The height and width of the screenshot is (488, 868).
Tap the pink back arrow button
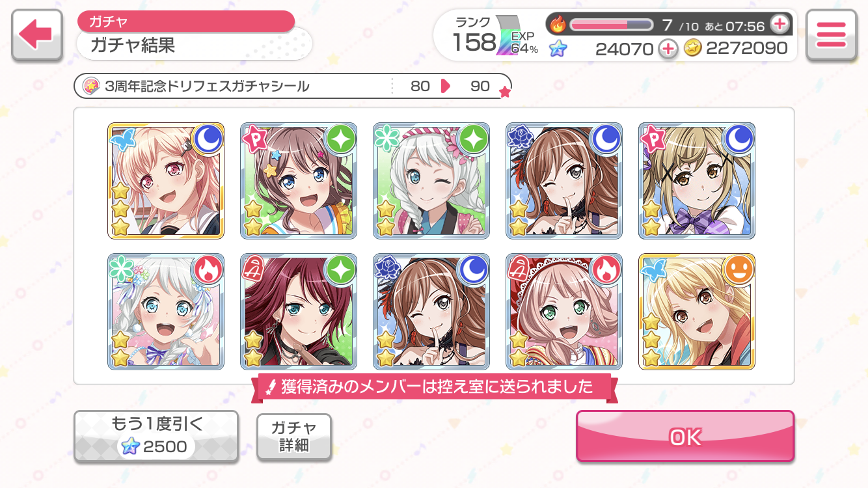[37, 36]
